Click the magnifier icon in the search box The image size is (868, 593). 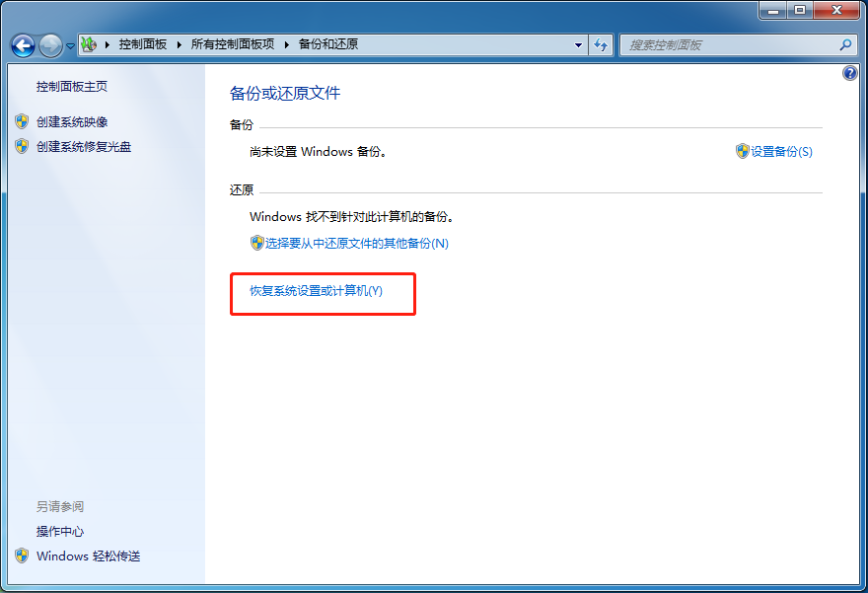846,45
